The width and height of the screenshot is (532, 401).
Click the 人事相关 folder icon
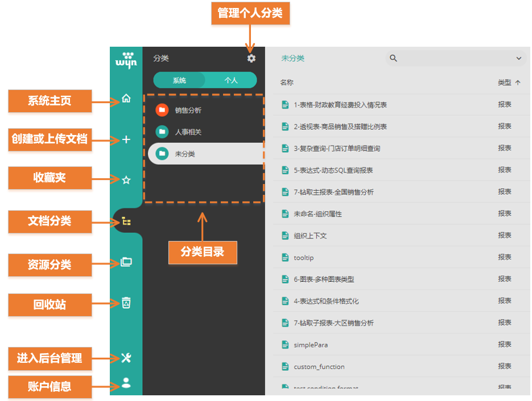(162, 132)
